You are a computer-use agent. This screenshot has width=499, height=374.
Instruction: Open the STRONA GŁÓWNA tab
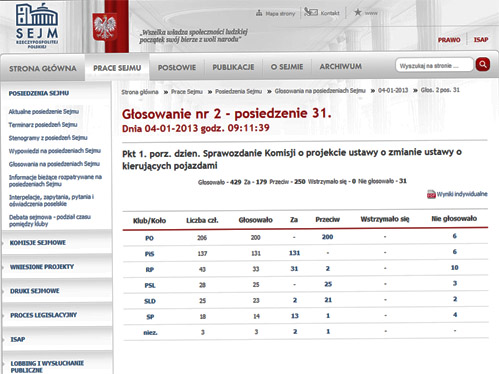[43, 68]
